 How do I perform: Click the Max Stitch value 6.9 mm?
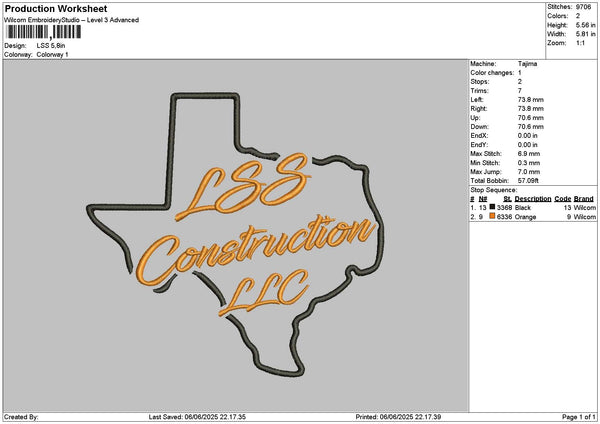click(529, 154)
